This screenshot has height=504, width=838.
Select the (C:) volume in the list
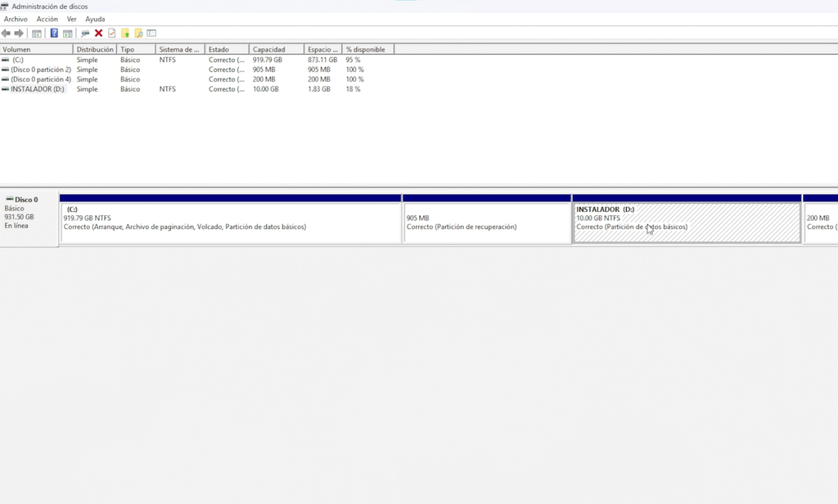pos(18,60)
